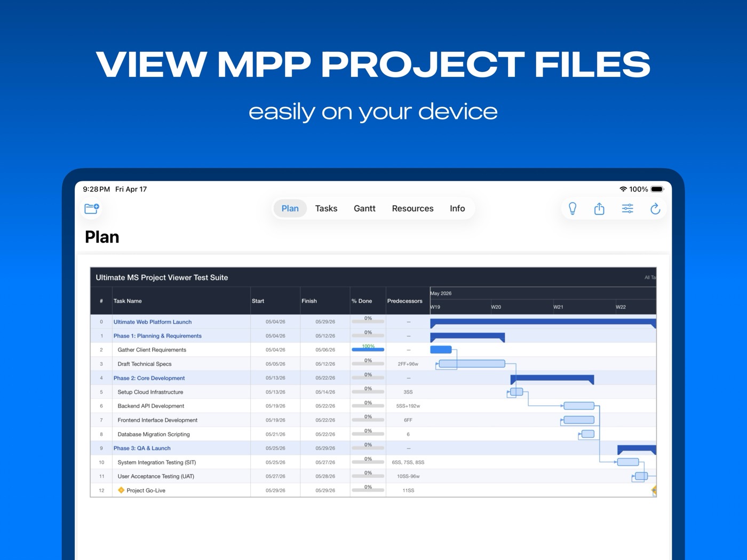This screenshot has height=560, width=747.
Task: Select Project Go-Live task name
Action: pyautogui.click(x=146, y=491)
